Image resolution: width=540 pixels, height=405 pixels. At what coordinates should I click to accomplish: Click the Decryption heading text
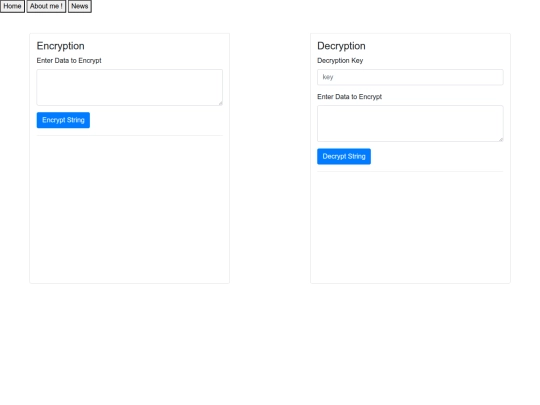pyautogui.click(x=341, y=46)
